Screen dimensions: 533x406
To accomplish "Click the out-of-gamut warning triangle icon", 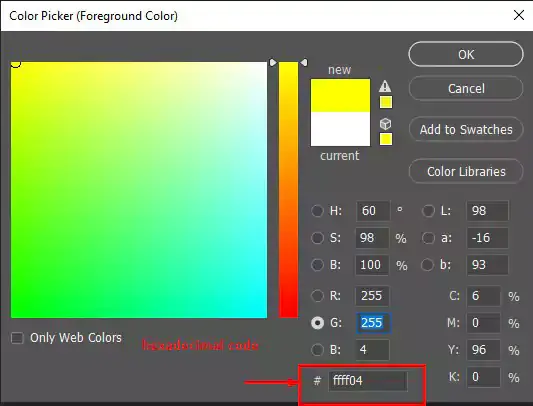I will (385, 86).
